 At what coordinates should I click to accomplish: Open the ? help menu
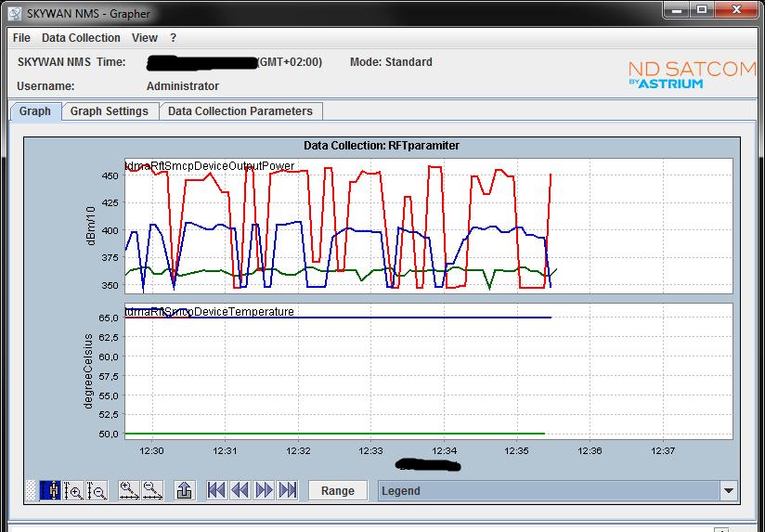pos(174,37)
